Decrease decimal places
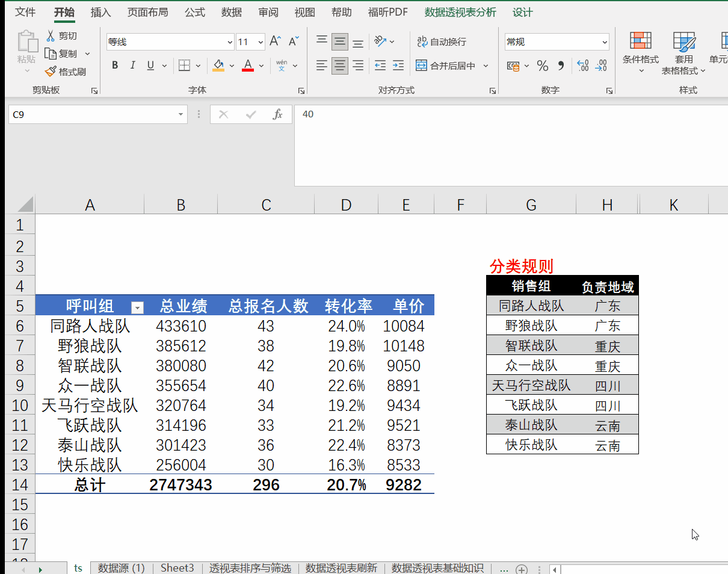The width and height of the screenshot is (728, 574). tap(600, 66)
